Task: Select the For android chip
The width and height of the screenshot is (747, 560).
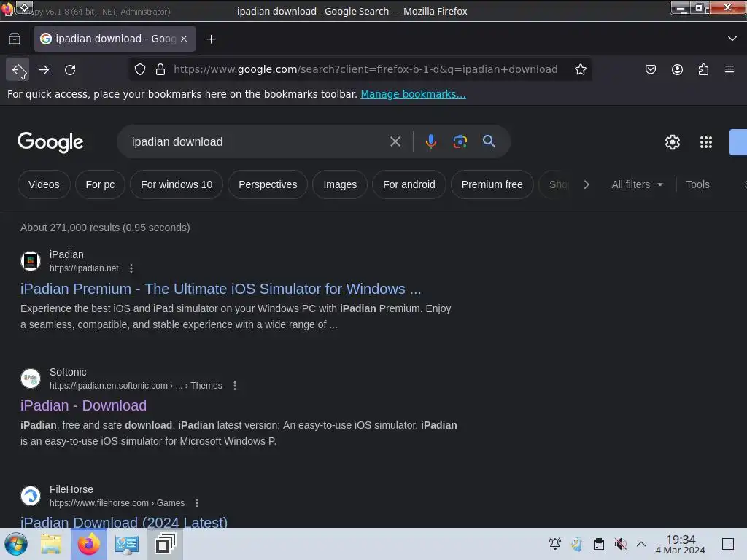Action: (409, 184)
